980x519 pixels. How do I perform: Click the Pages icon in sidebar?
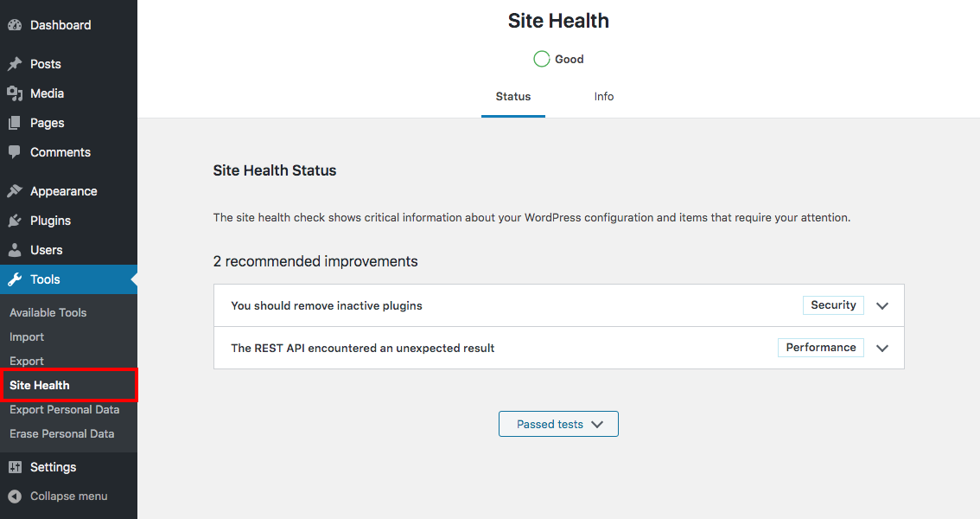point(15,123)
